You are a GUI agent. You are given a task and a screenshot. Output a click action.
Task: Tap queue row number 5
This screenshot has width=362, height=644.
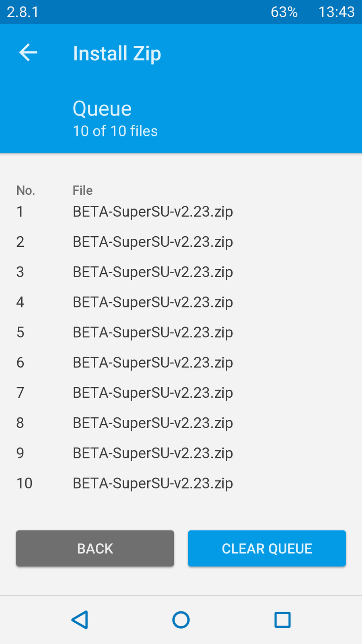152,332
